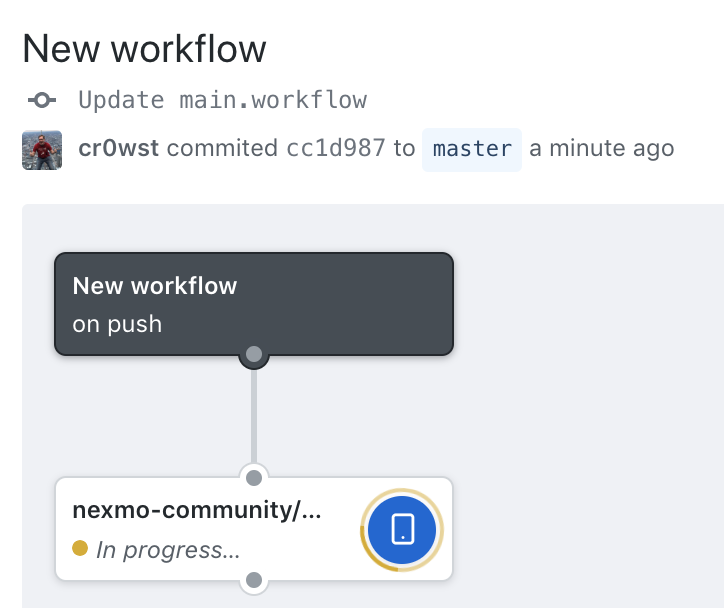Select the top connector dot of nexmo-community action
Viewport: 724px width, 608px height.
(254, 478)
